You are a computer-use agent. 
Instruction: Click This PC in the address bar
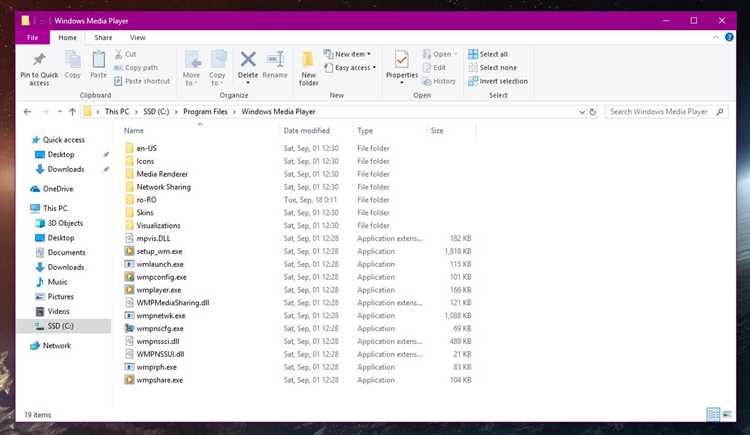click(x=117, y=112)
